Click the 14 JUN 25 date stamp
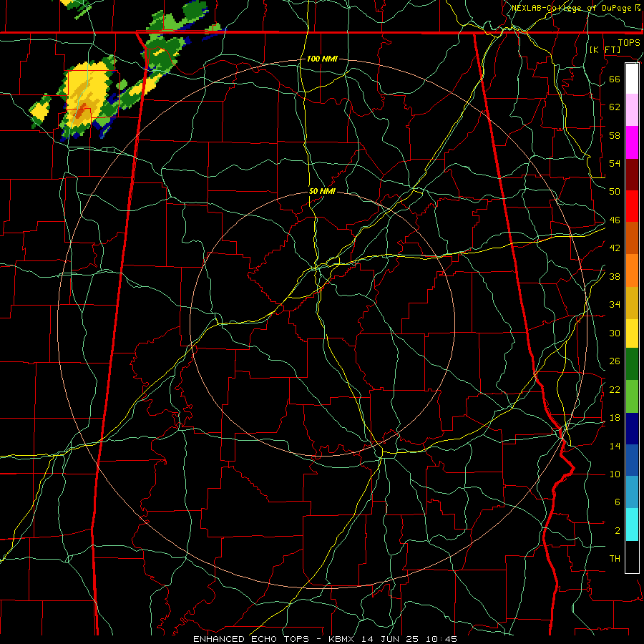 (x=390, y=639)
